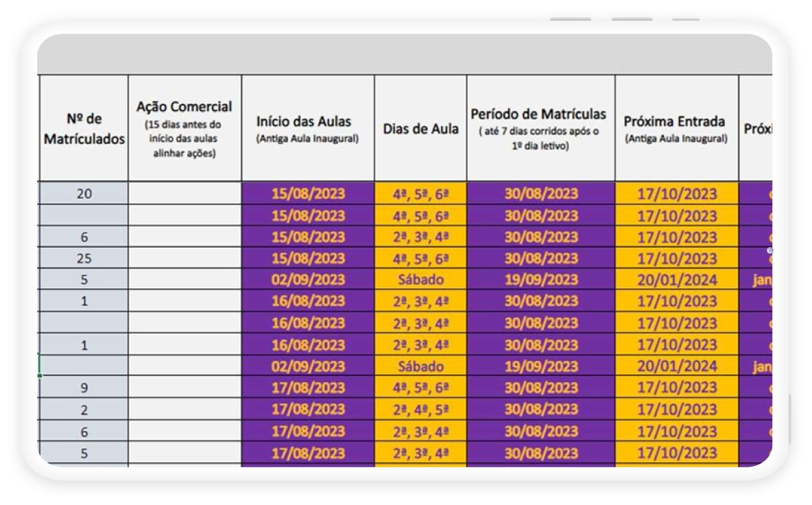
Task: Click 15/08/2023 in the 25-enrolled row
Action: coord(308,258)
